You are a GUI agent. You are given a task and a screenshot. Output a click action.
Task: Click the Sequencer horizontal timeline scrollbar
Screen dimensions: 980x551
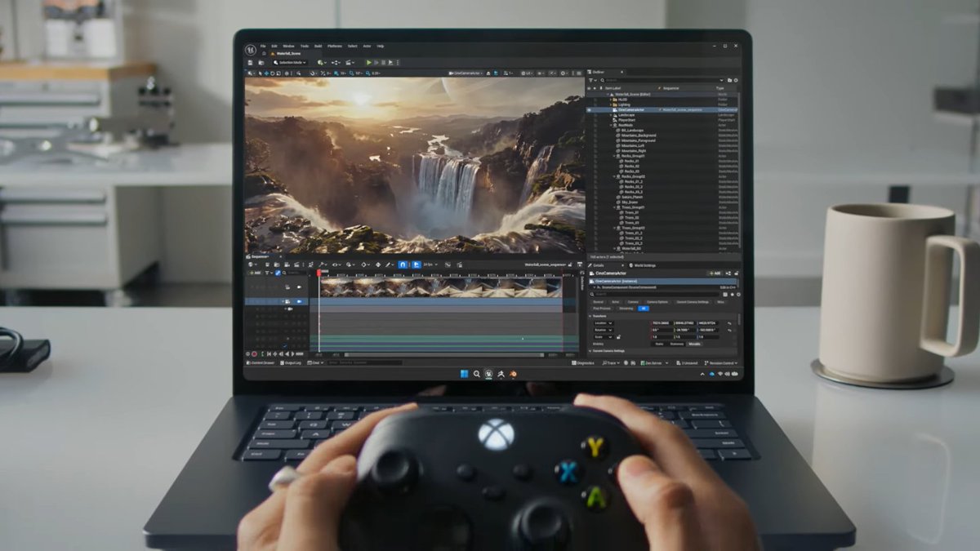[443, 354]
